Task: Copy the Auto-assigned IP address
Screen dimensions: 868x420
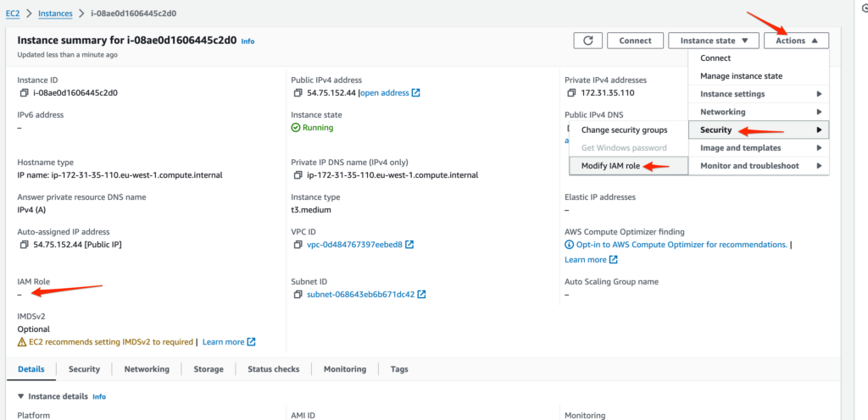Action: [24, 244]
